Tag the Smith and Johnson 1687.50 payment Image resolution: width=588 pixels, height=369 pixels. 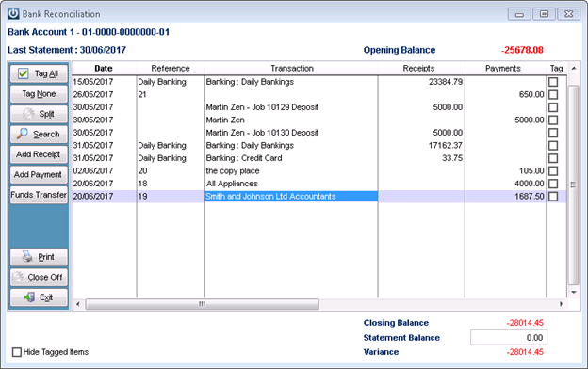coord(553,197)
